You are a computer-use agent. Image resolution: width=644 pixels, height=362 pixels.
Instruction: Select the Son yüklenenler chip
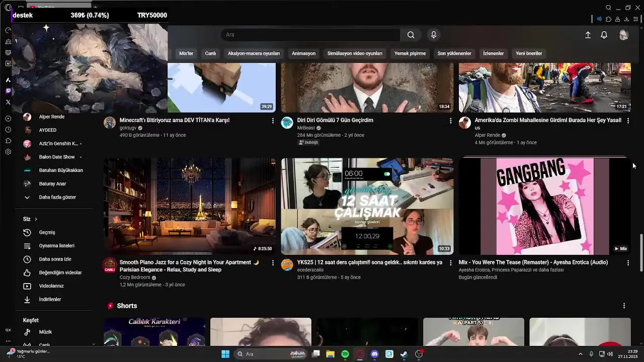coord(454,53)
